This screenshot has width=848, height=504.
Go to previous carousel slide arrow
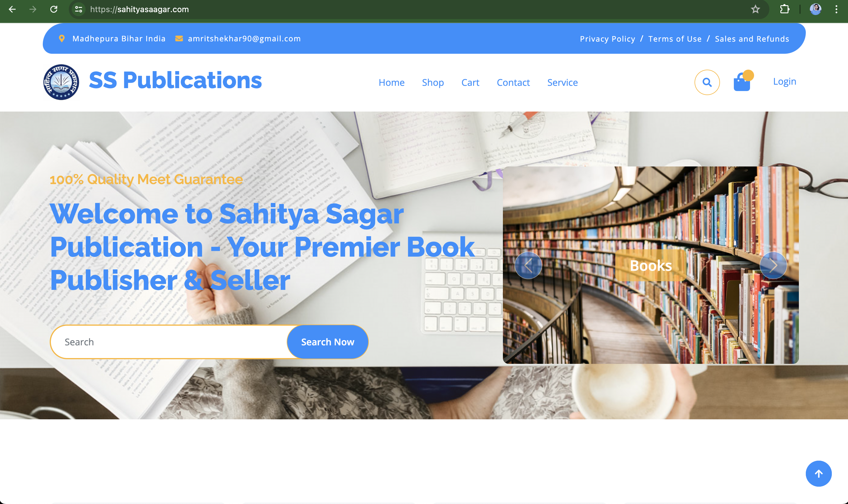point(528,265)
